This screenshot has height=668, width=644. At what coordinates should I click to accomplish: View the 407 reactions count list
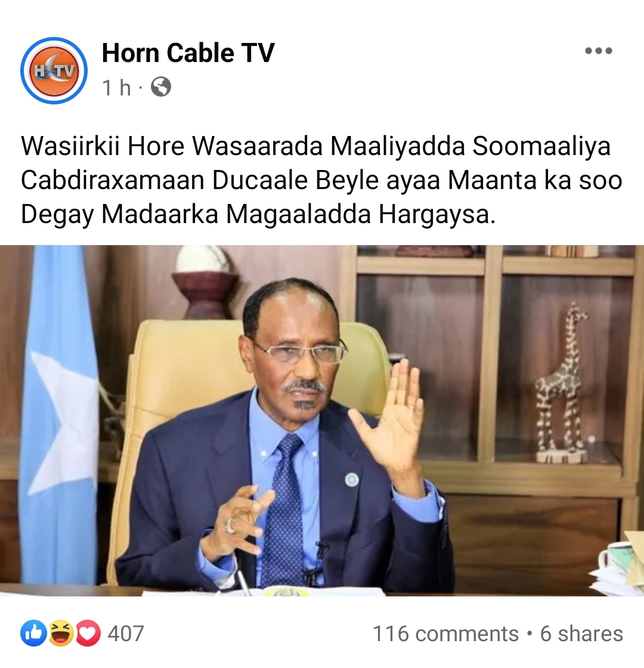coord(126,633)
